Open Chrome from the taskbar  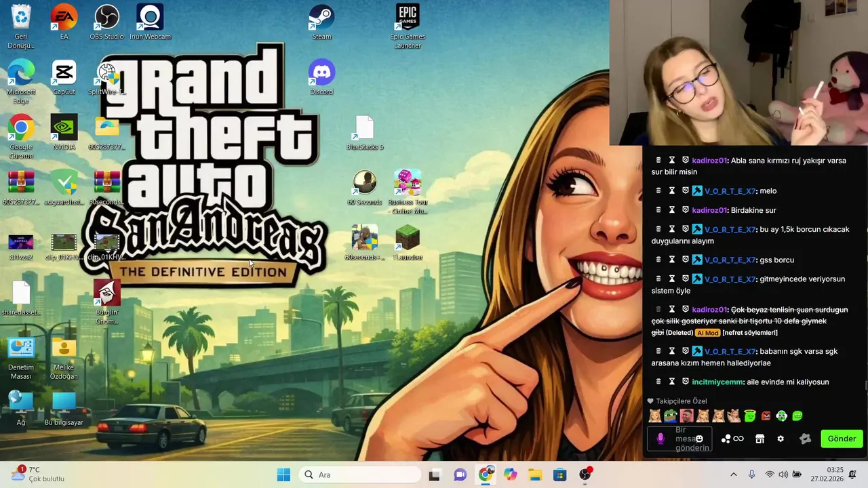(x=485, y=474)
